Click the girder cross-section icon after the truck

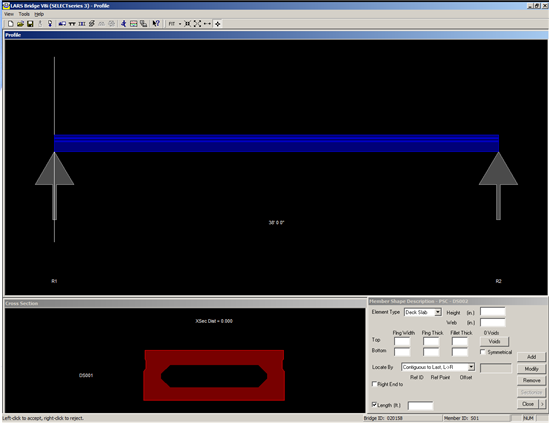click(72, 24)
